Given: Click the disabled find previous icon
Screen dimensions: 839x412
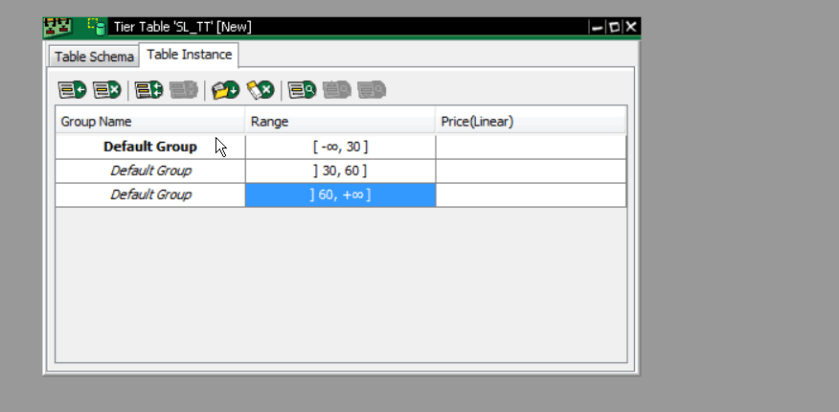Looking at the screenshot, I should coord(337,90).
